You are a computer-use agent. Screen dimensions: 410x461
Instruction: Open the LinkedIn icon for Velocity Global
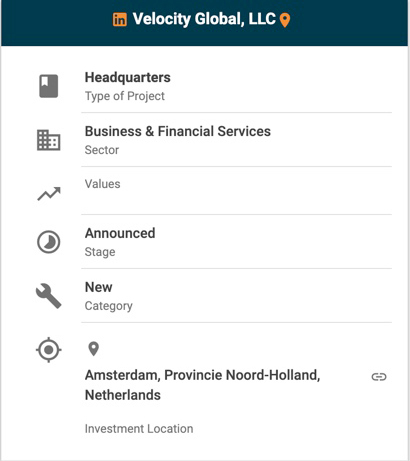click(x=120, y=19)
